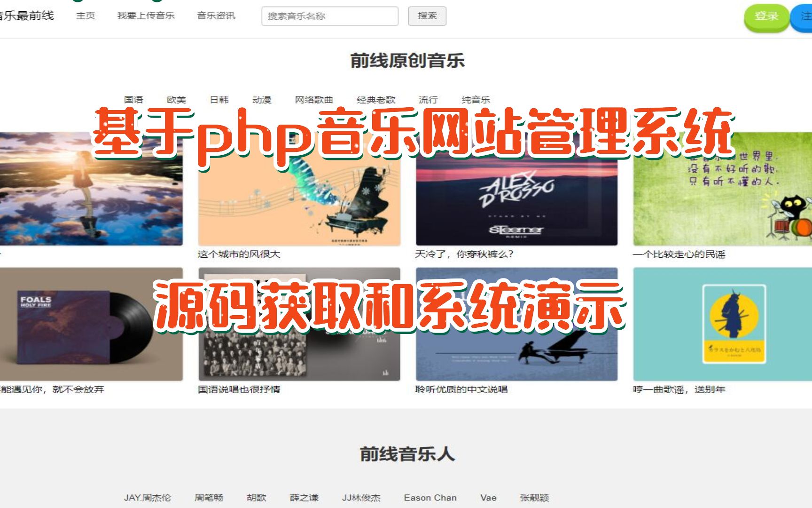Screen dimensions: 812x508
Task: Select the 动漫 genre tab
Action: tap(262, 100)
